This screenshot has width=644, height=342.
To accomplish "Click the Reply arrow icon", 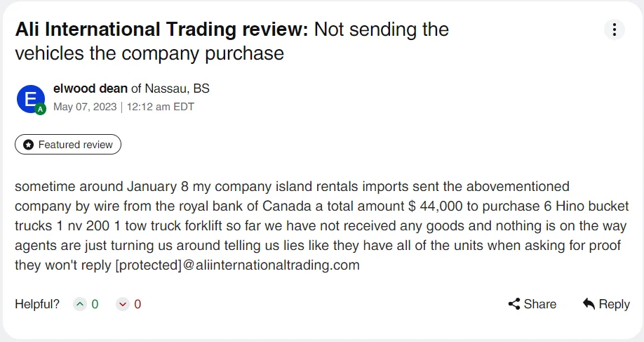I will tap(589, 304).
